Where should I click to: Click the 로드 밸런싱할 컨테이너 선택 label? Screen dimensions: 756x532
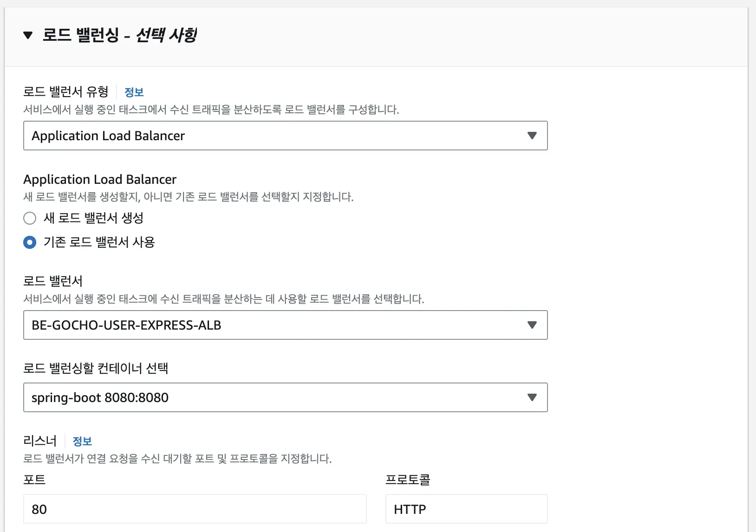coord(96,369)
